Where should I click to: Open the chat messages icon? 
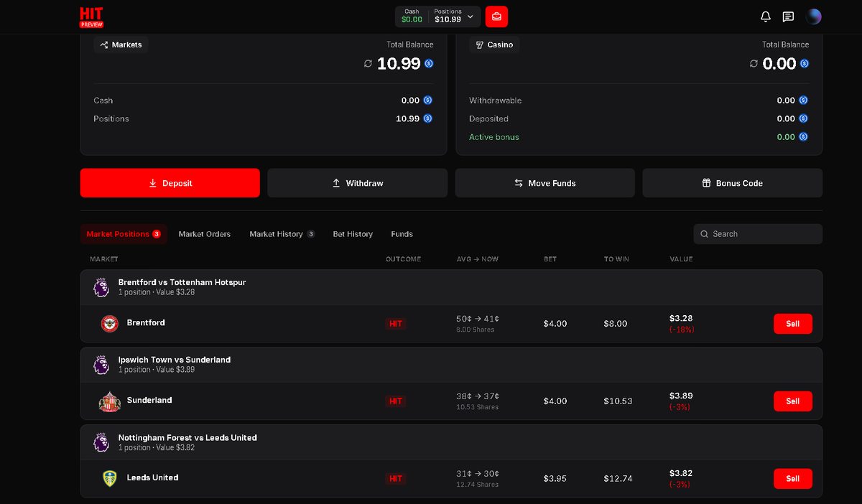point(788,17)
